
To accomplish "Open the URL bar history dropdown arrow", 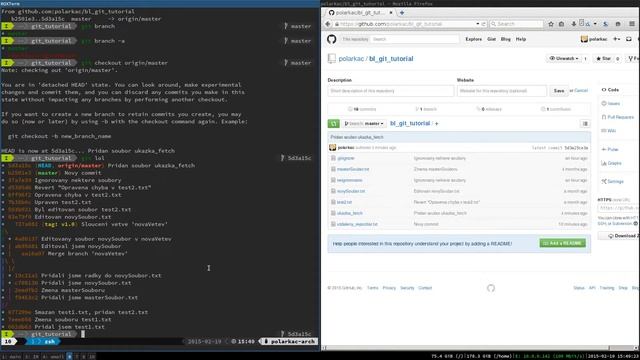I will [478, 24].
